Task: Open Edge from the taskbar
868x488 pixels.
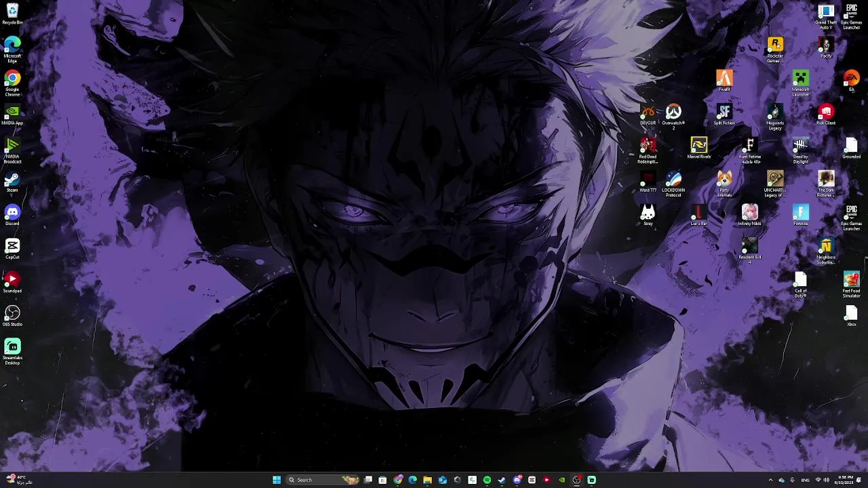Action: [x=412, y=480]
